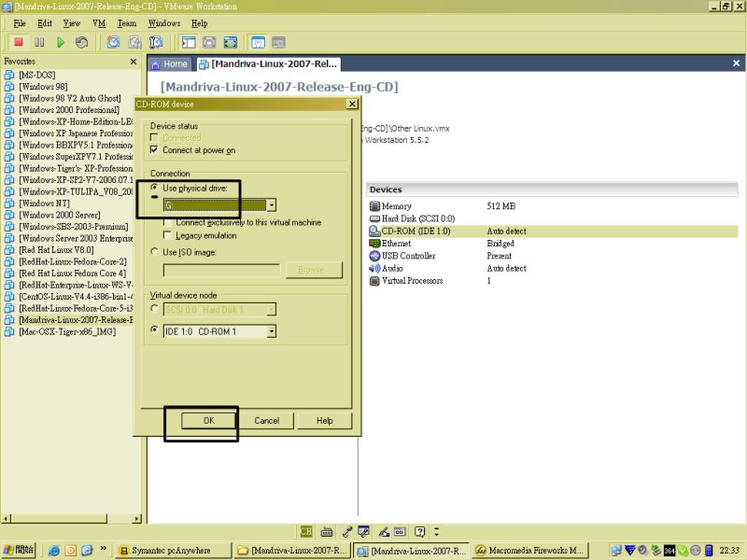Select Use physical drive radio button
Viewport: 747px width, 560px height.
pyautogui.click(x=154, y=188)
